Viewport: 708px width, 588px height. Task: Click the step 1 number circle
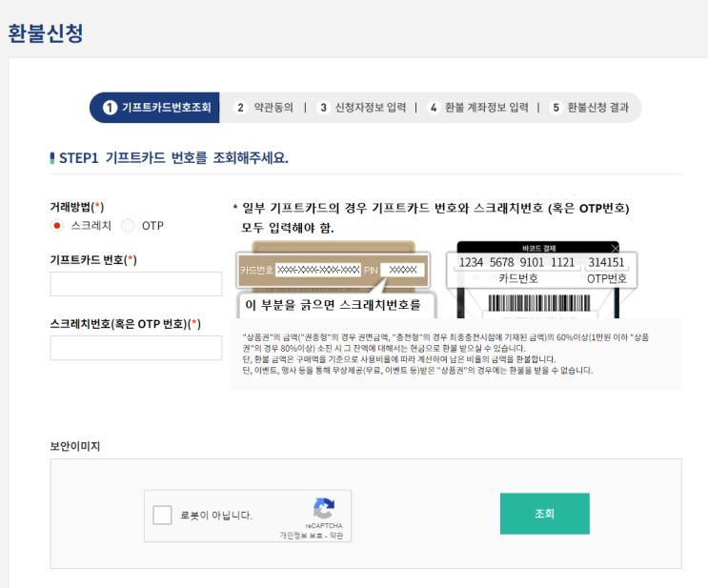tap(110, 108)
